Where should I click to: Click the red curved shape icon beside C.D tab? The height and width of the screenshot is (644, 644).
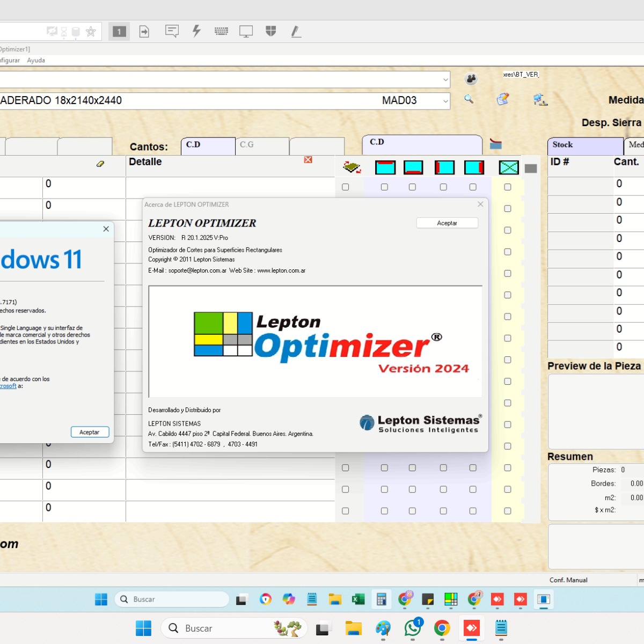495,144
